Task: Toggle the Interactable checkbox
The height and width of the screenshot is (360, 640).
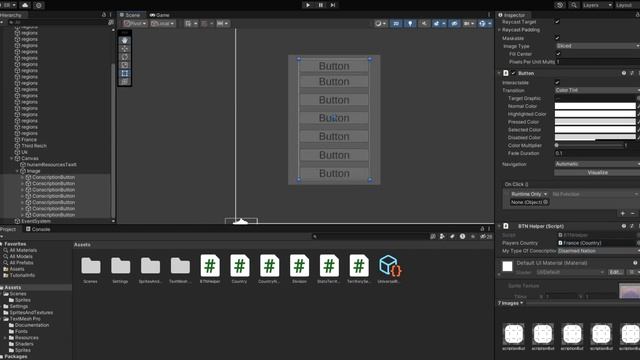Action: [x=557, y=82]
